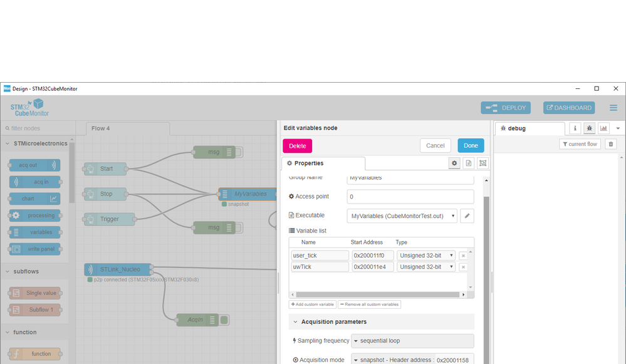Edit executable config with pencil icon
626x364 pixels.
467,216
